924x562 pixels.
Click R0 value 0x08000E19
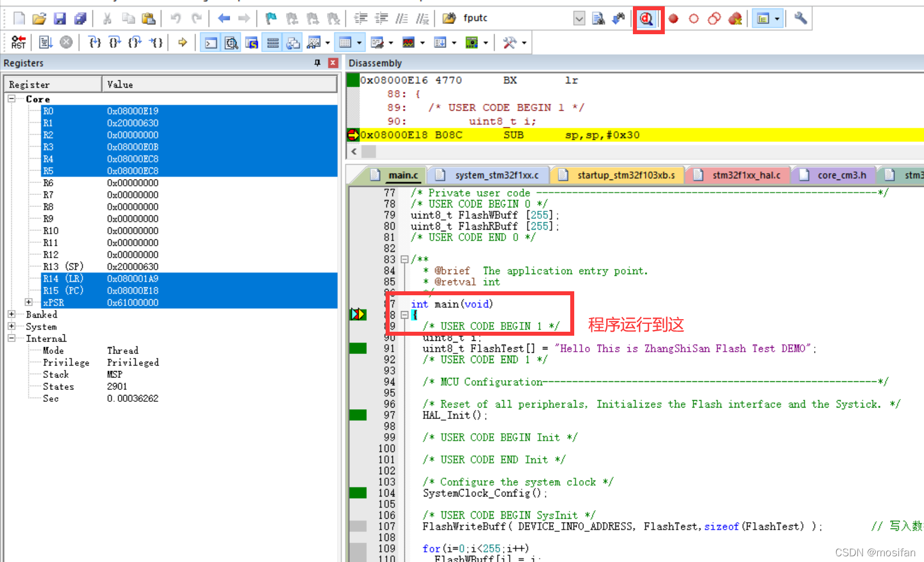coord(133,111)
